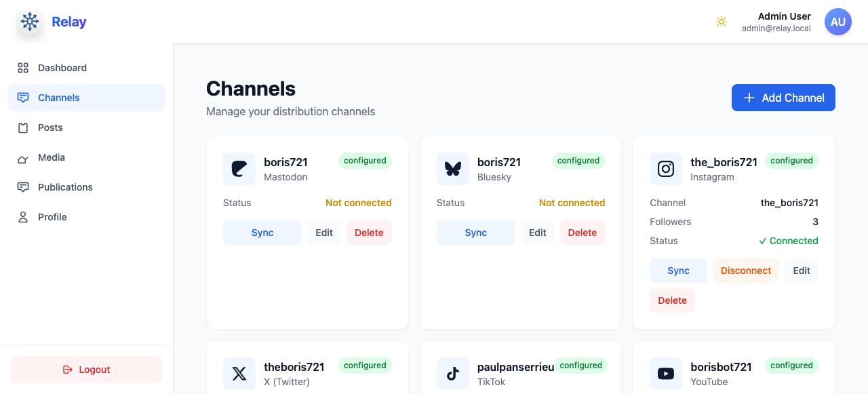Image resolution: width=868 pixels, height=394 pixels.
Task: Open the Mastodon channel icon for boris721
Action: (239, 169)
